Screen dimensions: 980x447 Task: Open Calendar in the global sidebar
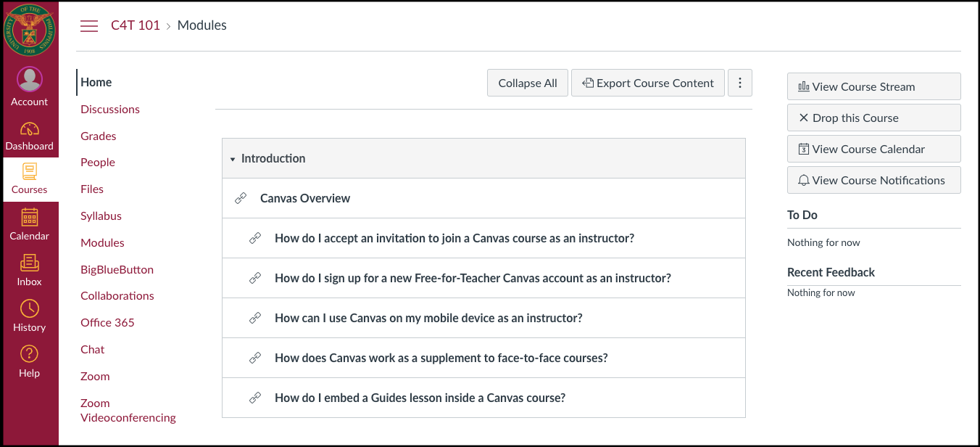[30, 224]
